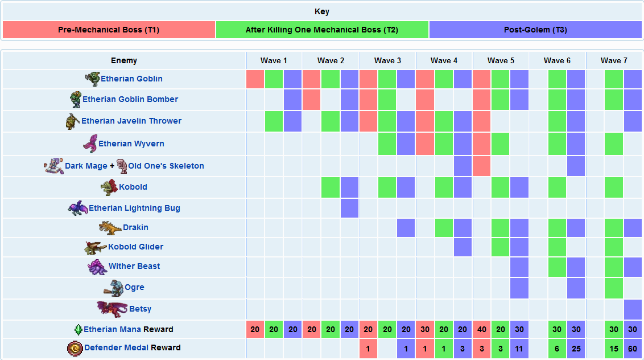Open the Defender Medal link
644x360 pixels.
tap(116, 347)
